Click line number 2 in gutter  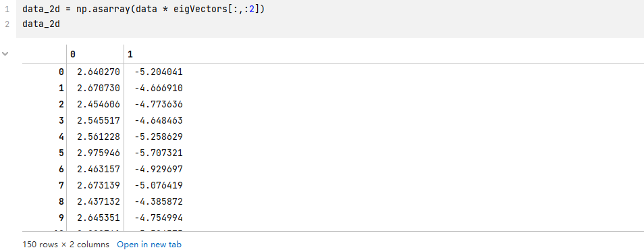tap(7, 24)
